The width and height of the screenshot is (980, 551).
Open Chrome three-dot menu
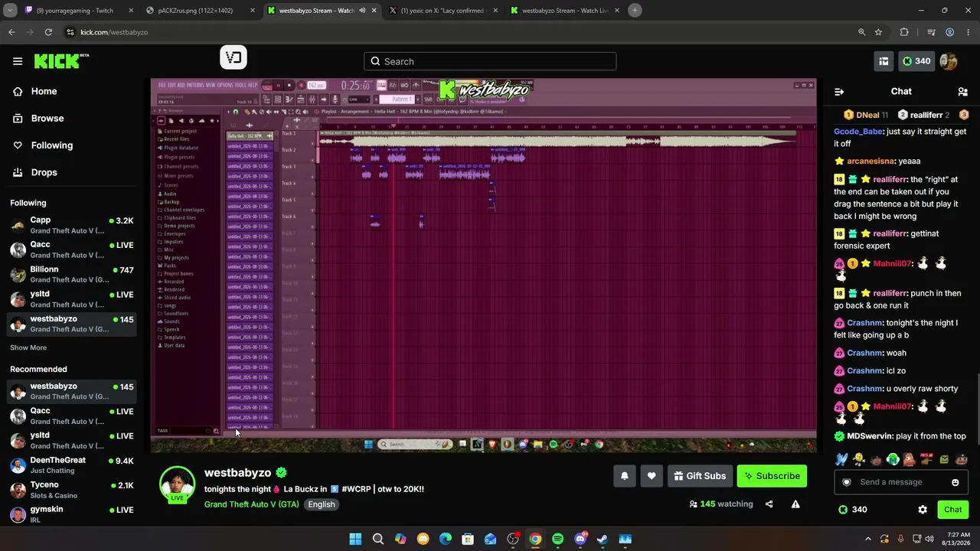968,32
